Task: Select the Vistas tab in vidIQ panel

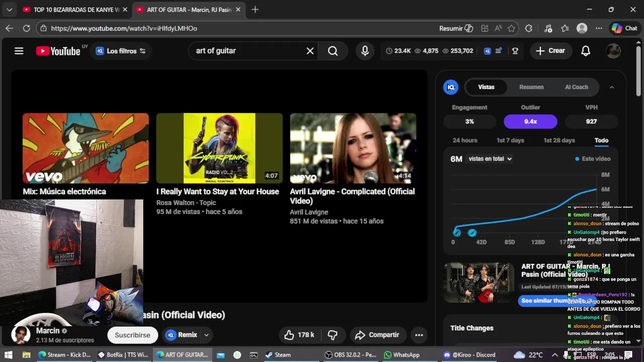Action: point(486,87)
